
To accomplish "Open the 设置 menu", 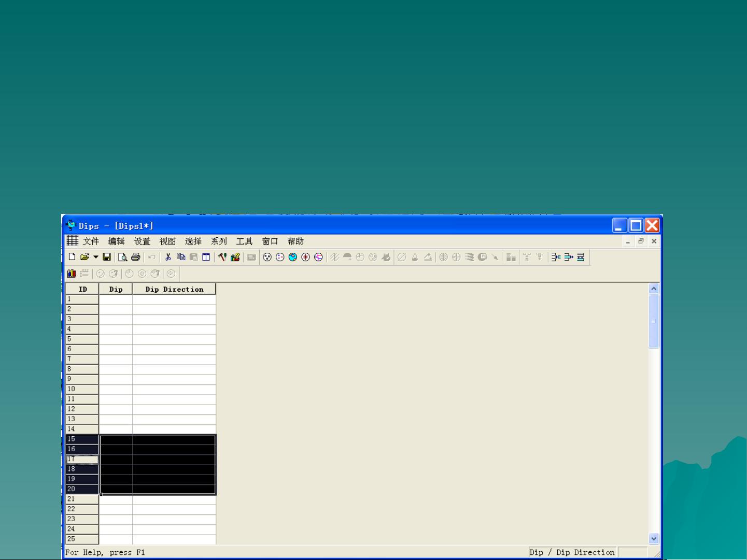I will 142,241.
